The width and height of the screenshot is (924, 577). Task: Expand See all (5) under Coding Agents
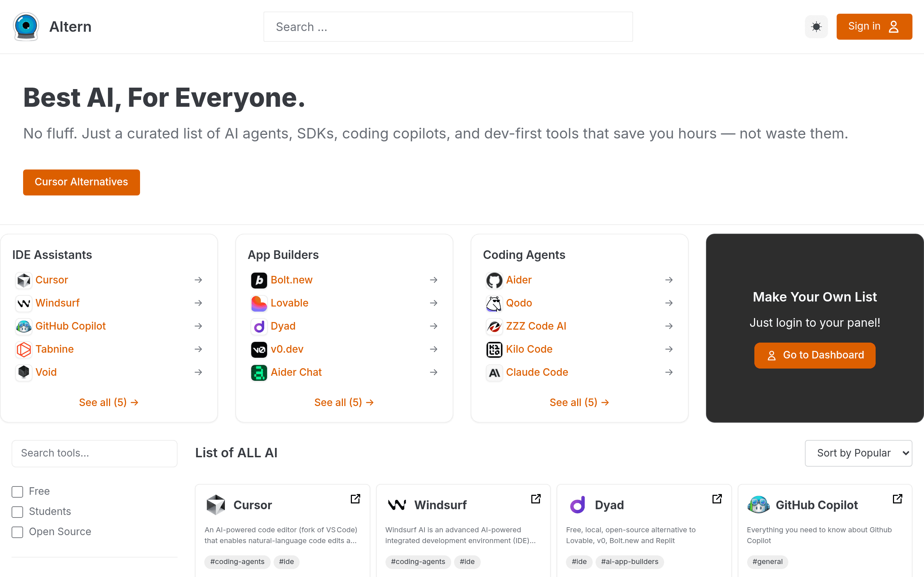pos(579,402)
